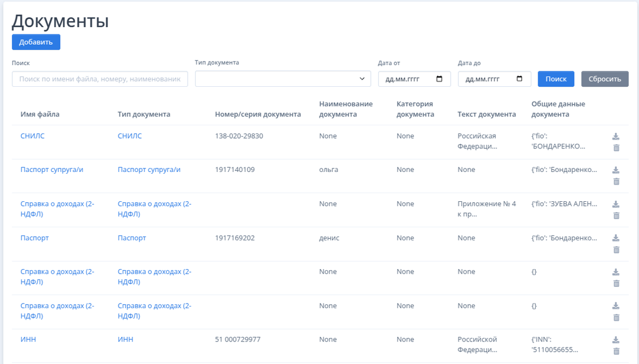Delete document with number 1917169202

point(616,250)
